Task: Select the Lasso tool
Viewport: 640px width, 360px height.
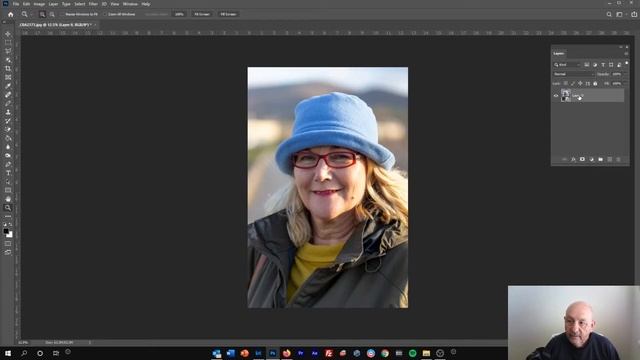Action: point(8,51)
